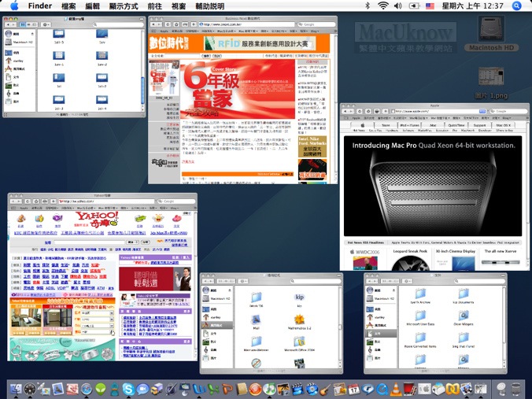Open the AirPort Wi-Fi status menu
Viewport: 532px width, 399px height.
point(383,6)
